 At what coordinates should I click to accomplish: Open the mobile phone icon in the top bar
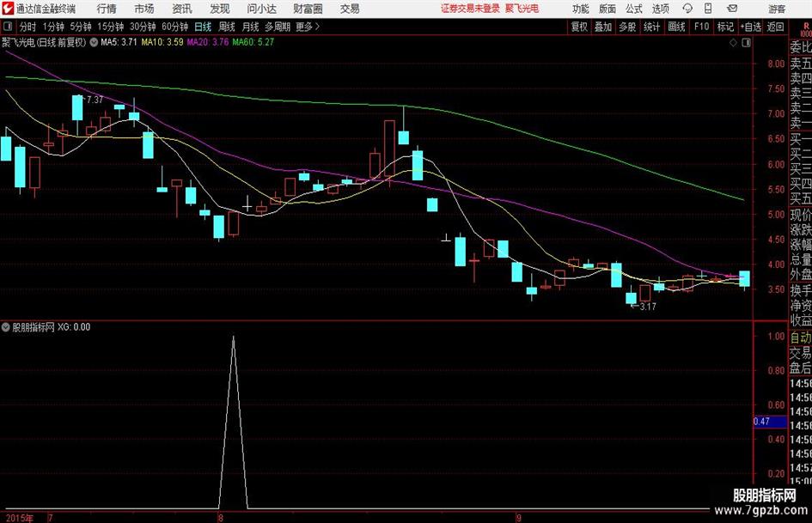coord(708,9)
